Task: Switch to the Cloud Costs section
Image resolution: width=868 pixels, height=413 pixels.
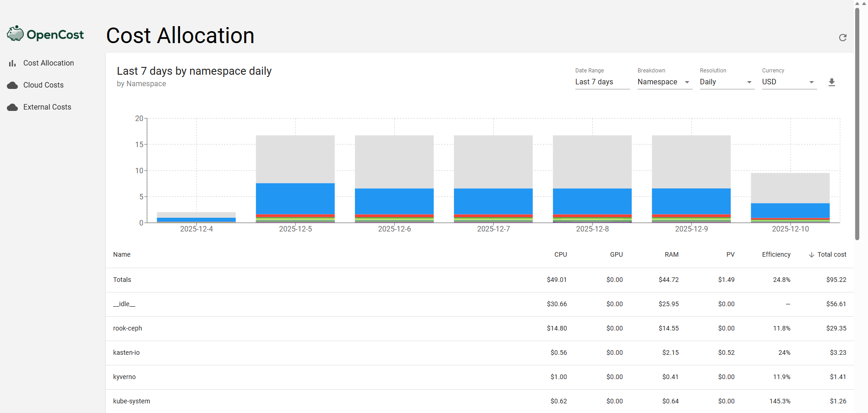Action: pos(44,85)
